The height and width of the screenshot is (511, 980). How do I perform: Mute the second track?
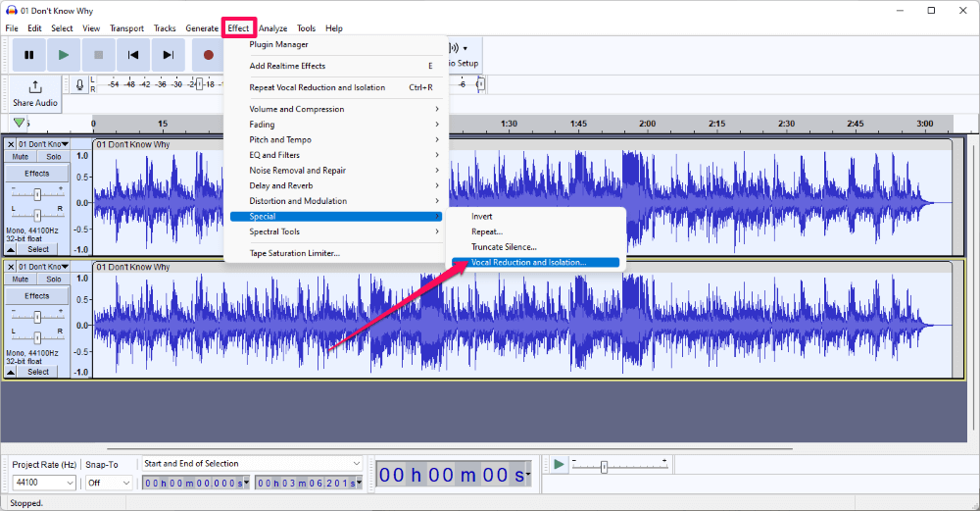21,280
